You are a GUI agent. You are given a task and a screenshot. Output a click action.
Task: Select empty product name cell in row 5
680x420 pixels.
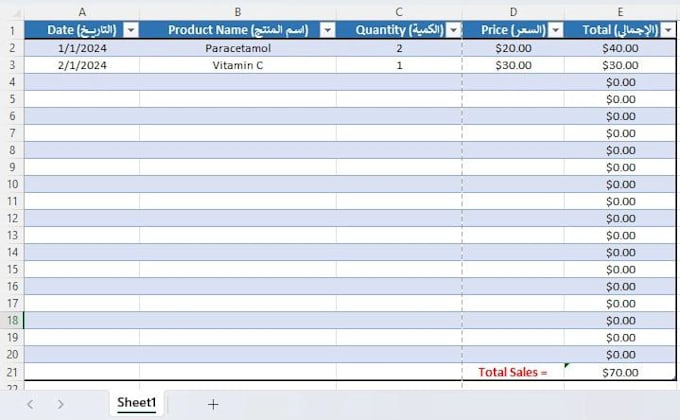238,99
